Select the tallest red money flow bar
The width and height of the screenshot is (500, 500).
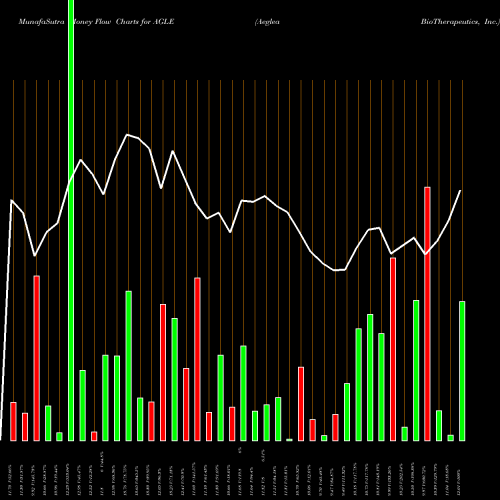pyautogui.click(x=427, y=314)
